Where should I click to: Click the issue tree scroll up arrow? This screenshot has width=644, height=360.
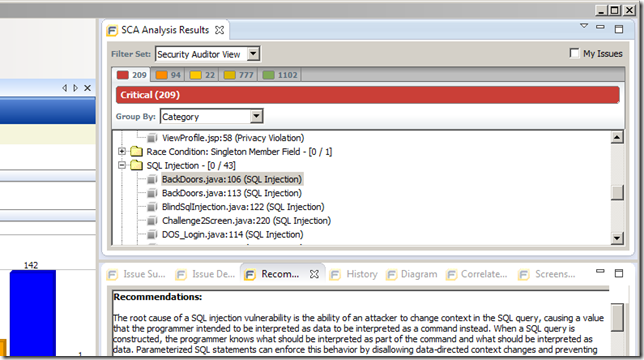point(617,137)
